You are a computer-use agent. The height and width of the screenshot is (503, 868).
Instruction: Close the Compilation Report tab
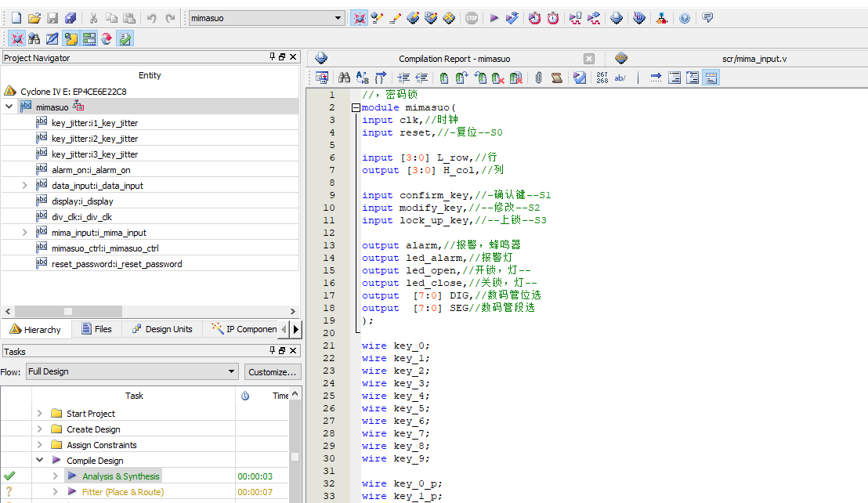click(589, 59)
